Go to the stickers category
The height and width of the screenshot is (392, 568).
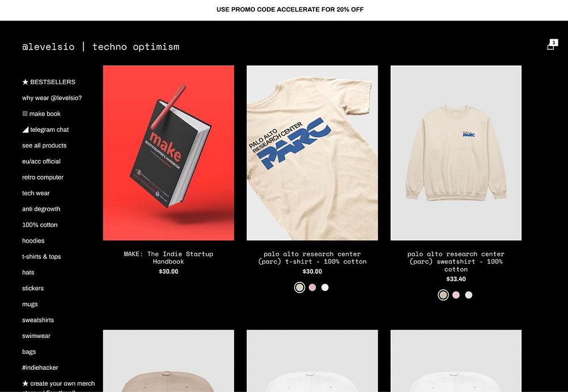point(33,289)
